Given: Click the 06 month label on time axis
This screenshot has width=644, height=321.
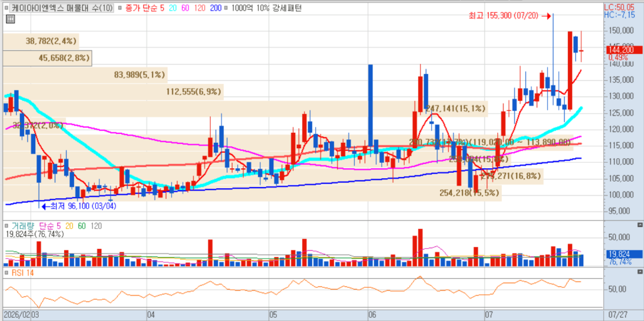Looking at the screenshot, I should (x=373, y=315).
